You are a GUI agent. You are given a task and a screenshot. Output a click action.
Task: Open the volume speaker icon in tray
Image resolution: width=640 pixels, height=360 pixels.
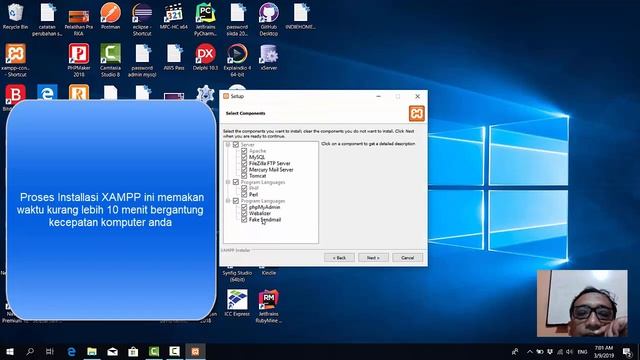click(570, 351)
